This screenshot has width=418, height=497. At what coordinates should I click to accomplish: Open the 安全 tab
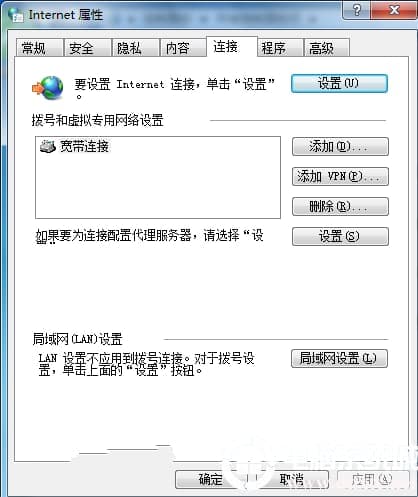click(x=87, y=48)
